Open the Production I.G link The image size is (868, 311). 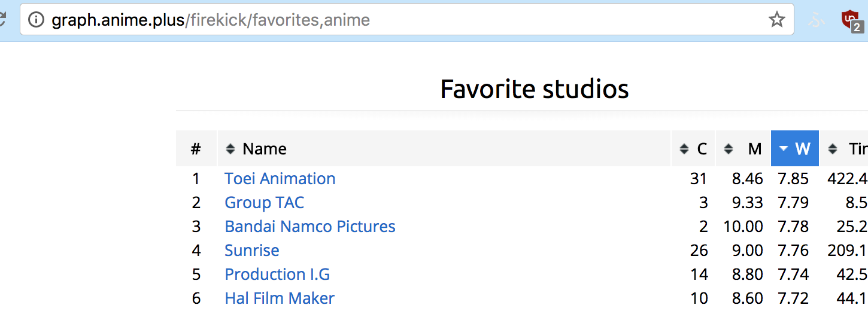[x=277, y=275]
